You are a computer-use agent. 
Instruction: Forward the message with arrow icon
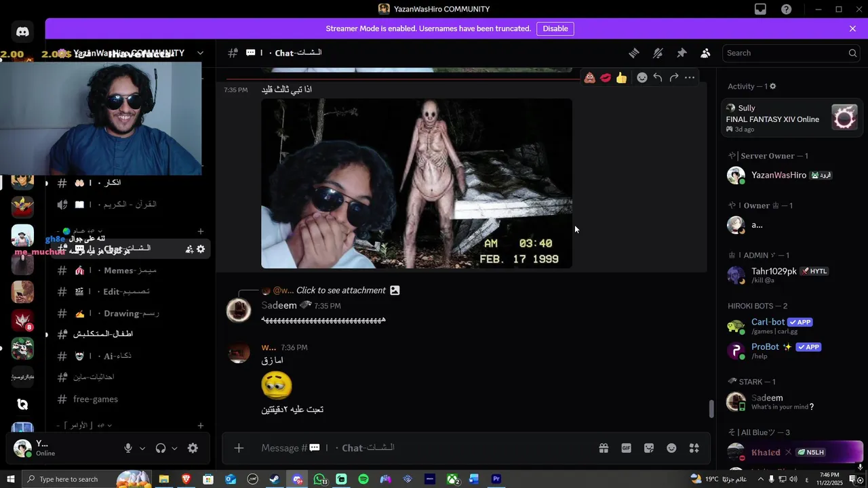click(x=674, y=77)
